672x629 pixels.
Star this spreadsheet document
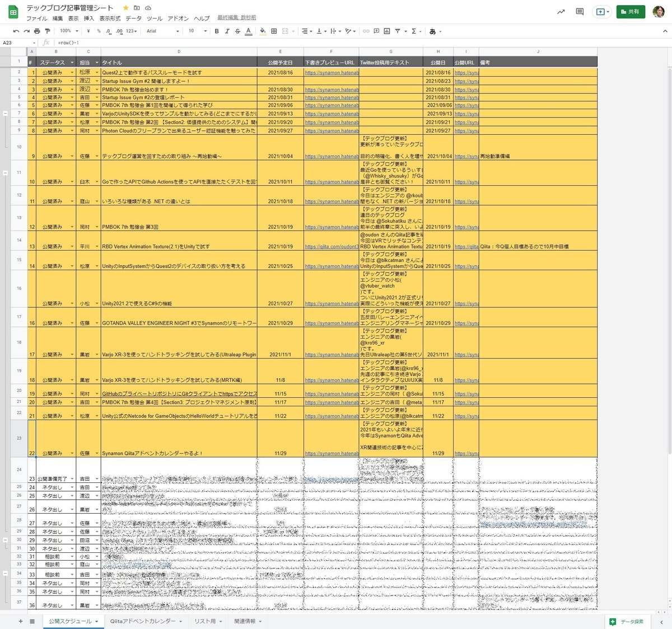point(125,8)
